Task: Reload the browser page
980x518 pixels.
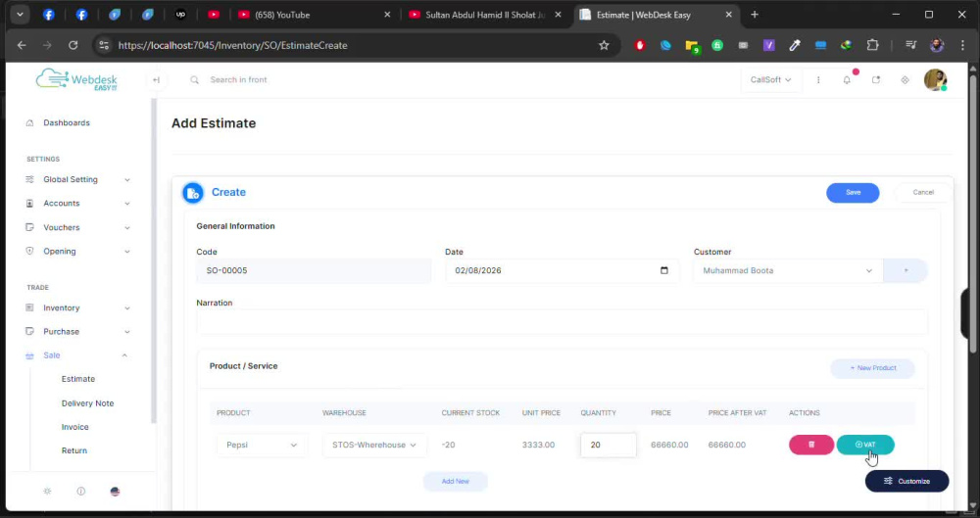Action: coord(73,45)
